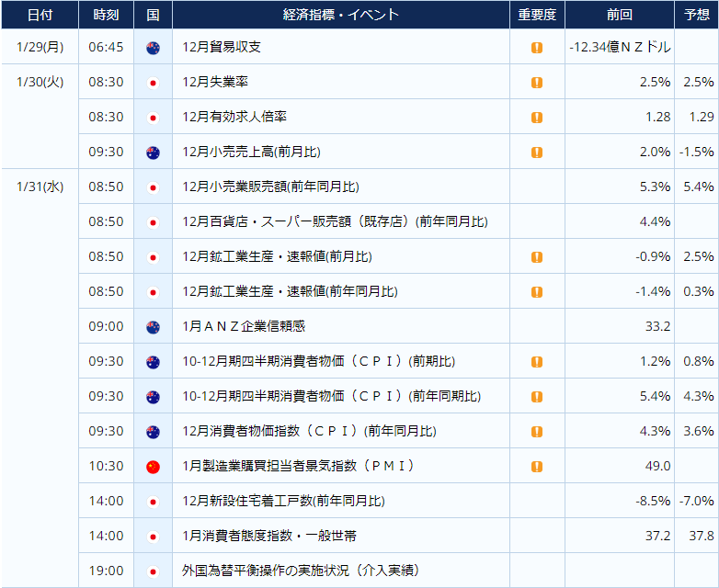
Task: Click the importance mark for 12月小売売上高(前月比)
Action: click(537, 153)
